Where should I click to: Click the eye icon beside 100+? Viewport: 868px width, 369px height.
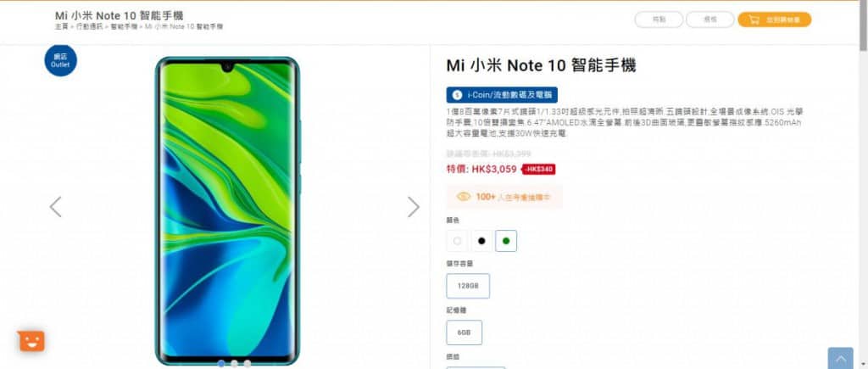[x=464, y=197]
